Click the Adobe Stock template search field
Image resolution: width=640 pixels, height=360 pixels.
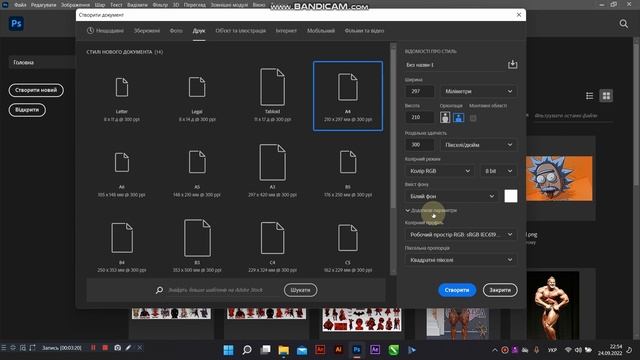(x=216, y=290)
